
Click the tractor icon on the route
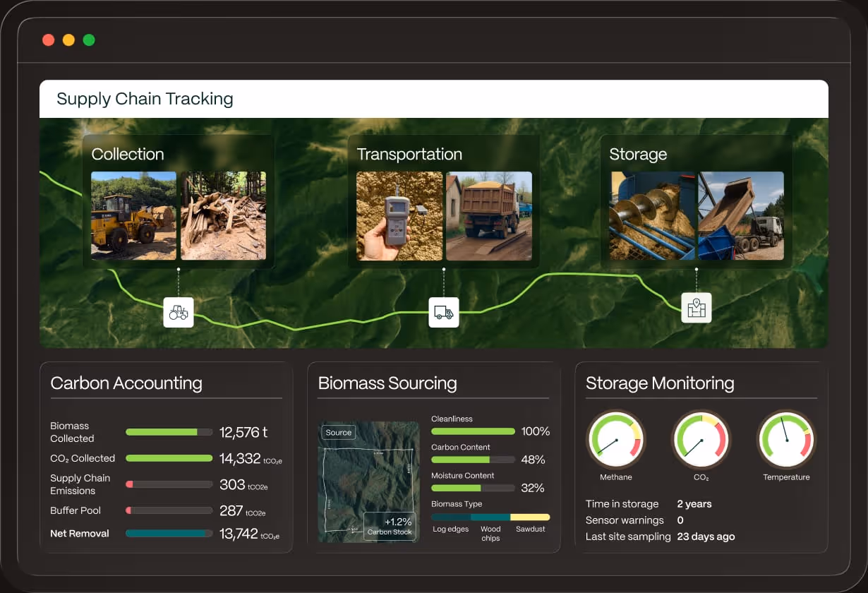click(179, 311)
